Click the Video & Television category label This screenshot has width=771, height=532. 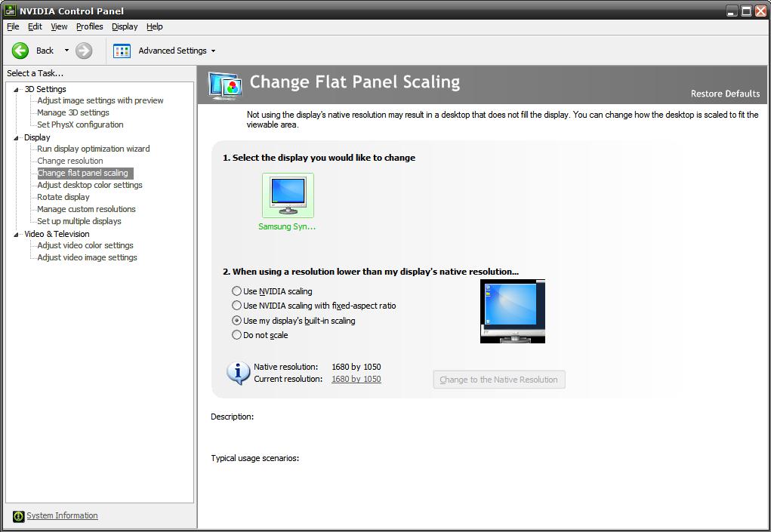click(57, 234)
